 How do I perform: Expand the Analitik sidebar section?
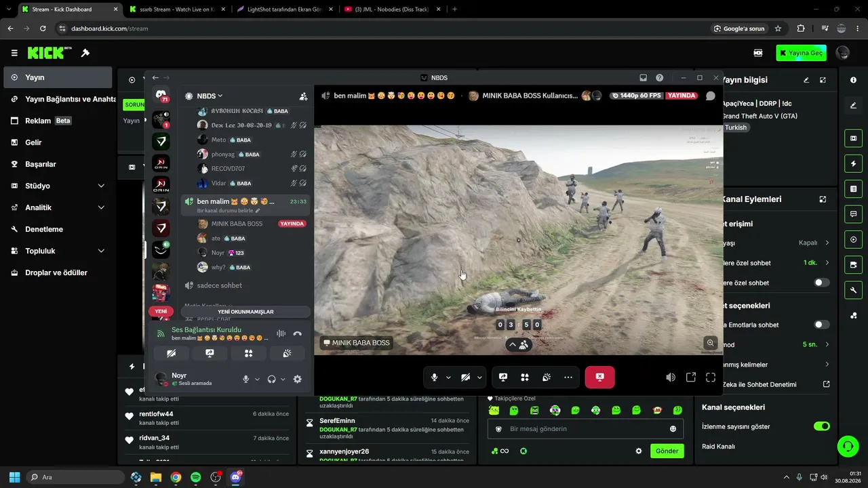tap(58, 207)
